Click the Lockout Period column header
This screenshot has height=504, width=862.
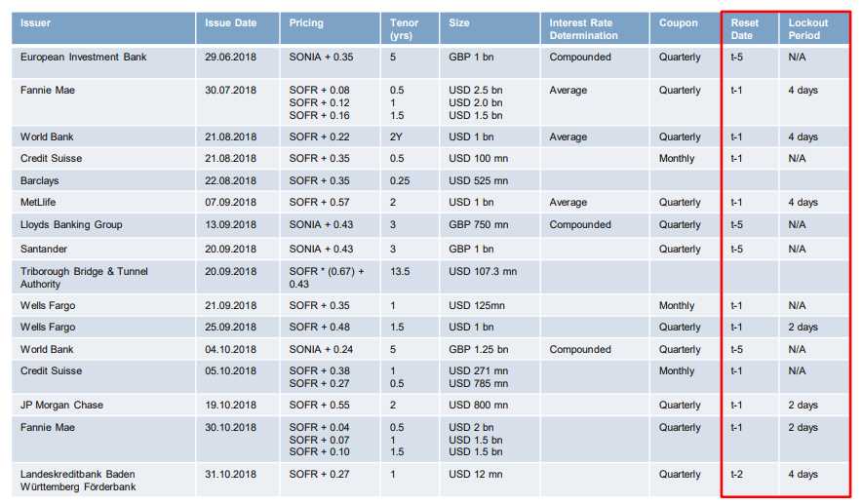[814, 28]
